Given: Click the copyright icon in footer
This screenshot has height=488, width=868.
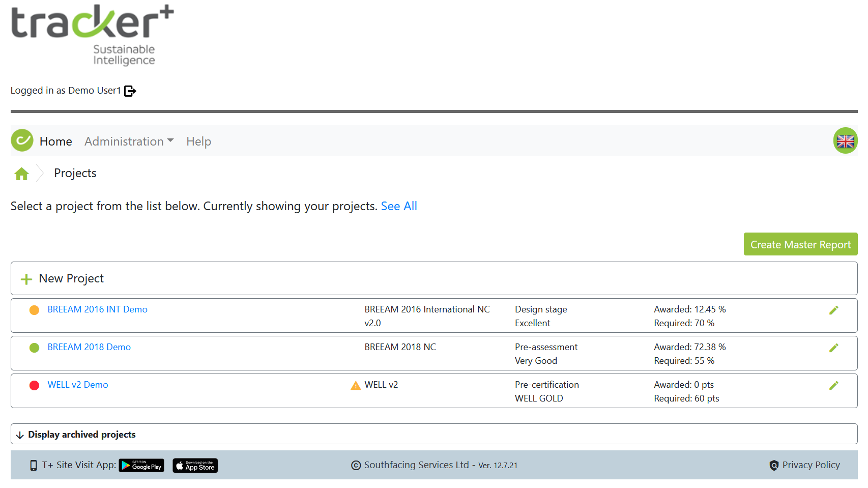Looking at the screenshot, I should tap(356, 465).
